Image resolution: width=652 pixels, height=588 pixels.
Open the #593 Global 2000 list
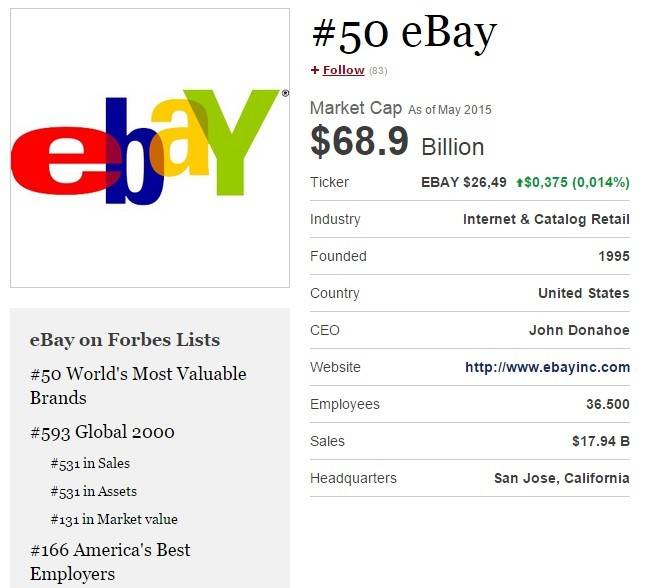102,432
